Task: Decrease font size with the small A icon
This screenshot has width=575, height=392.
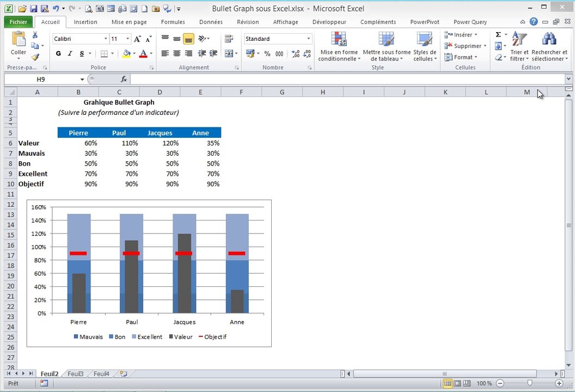Action: (x=149, y=39)
